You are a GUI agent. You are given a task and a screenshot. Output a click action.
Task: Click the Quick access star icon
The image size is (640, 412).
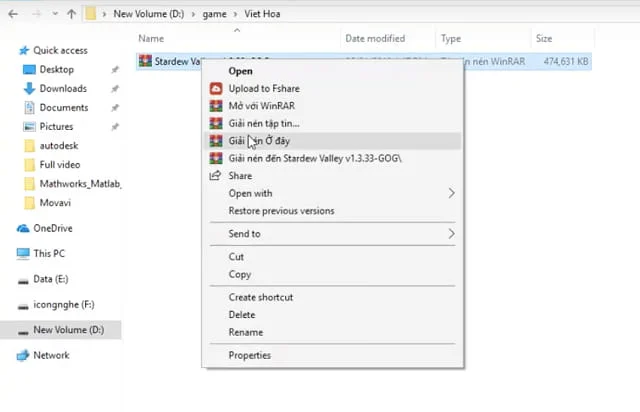(24, 50)
